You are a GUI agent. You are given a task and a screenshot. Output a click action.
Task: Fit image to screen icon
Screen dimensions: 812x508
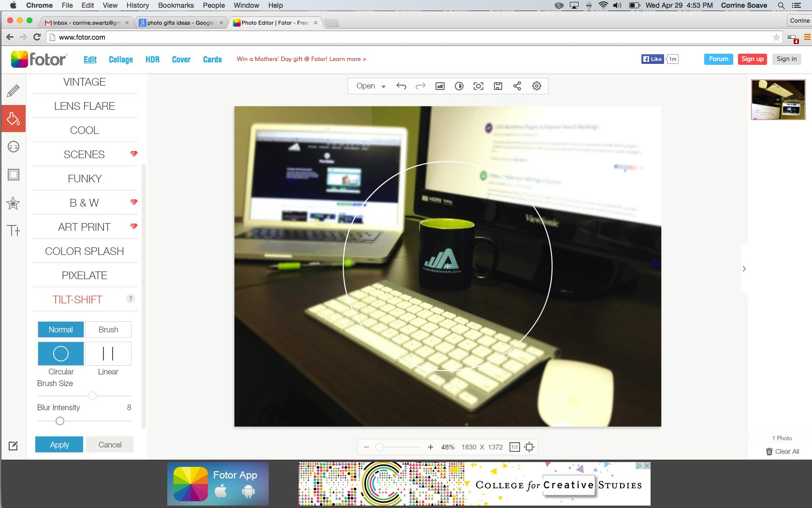(530, 447)
